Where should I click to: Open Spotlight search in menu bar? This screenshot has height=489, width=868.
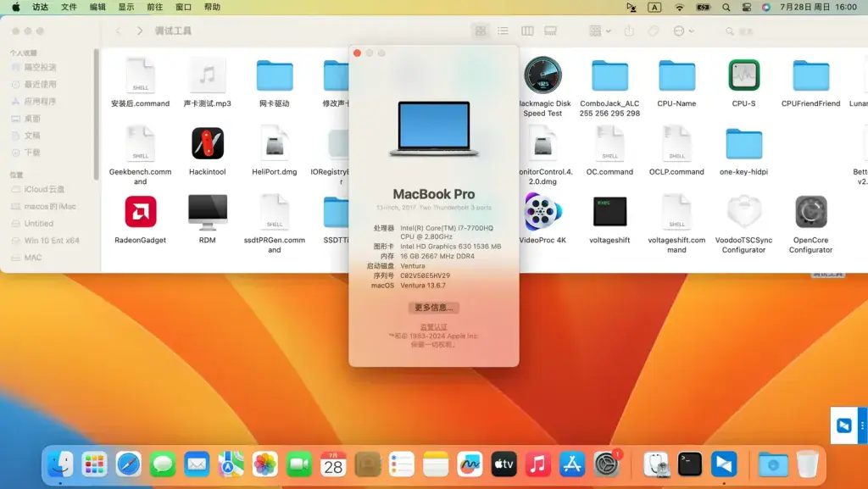[726, 7]
